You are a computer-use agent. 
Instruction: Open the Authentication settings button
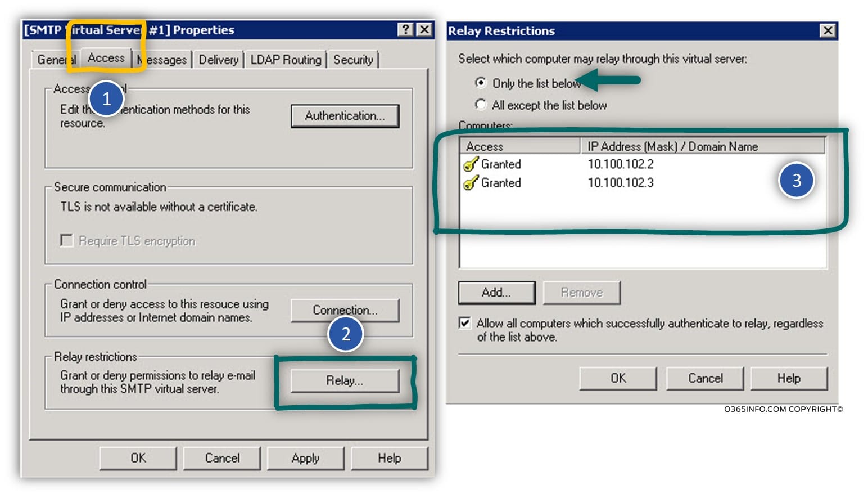(345, 116)
